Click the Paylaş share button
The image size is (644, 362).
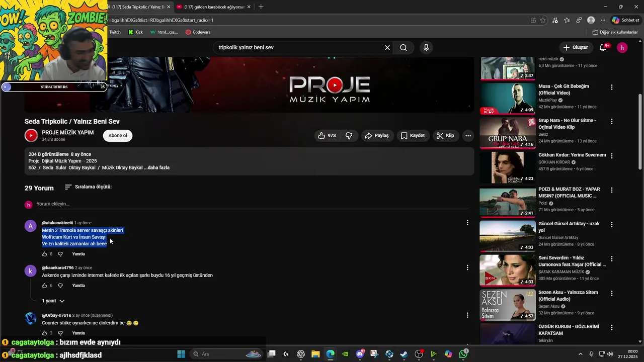pos(377,136)
